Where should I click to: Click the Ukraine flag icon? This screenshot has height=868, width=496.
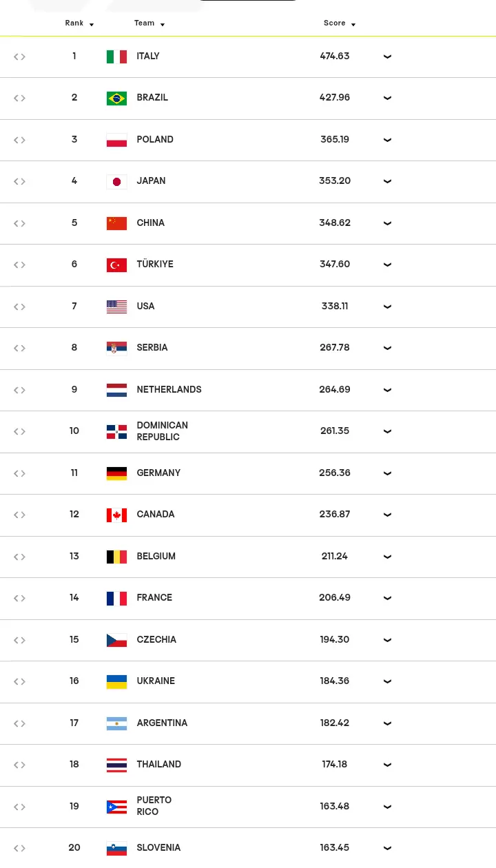click(116, 681)
